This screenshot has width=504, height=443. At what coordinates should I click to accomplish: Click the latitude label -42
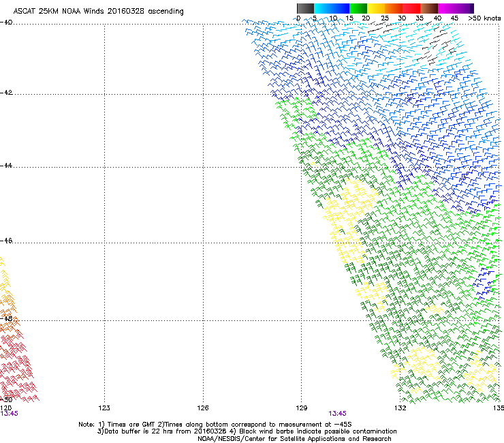6,93
